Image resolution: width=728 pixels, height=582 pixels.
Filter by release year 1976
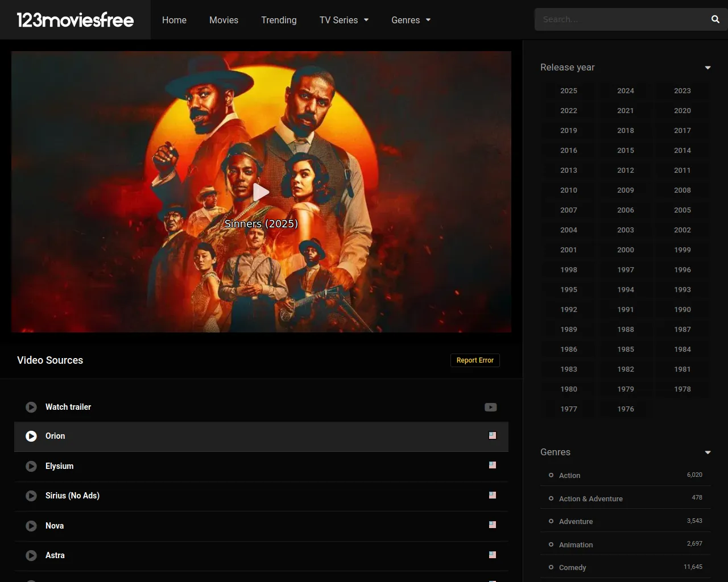[x=626, y=409]
